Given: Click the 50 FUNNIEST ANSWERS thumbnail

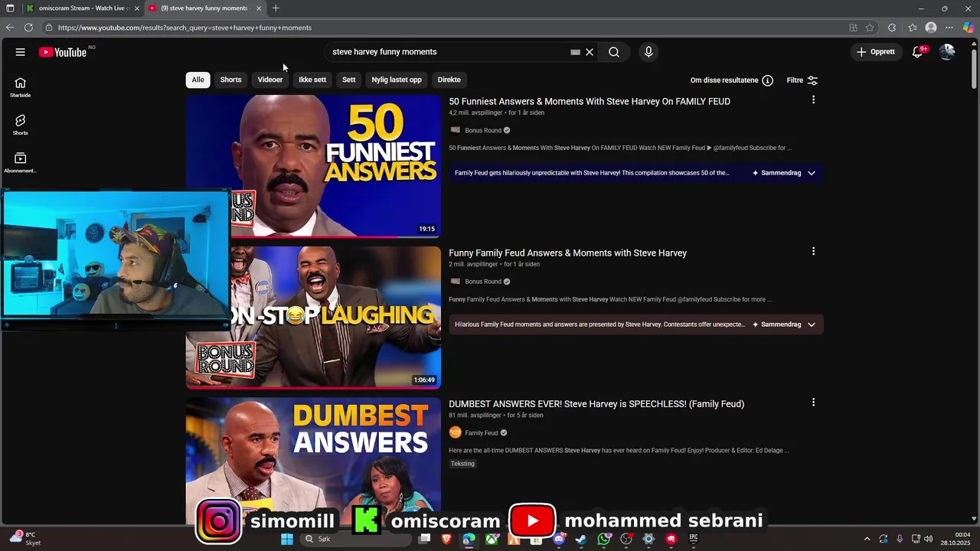Looking at the screenshot, I should pyautogui.click(x=313, y=165).
